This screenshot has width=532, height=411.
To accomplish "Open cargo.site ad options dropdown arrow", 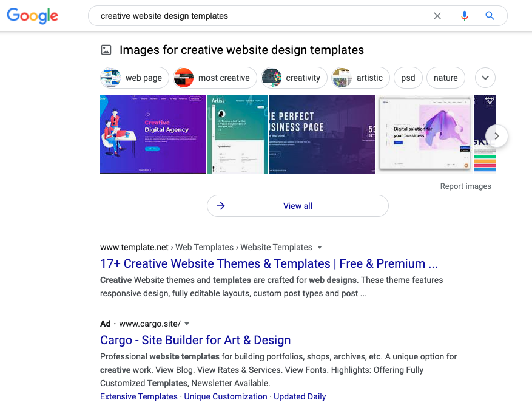I will point(187,324).
